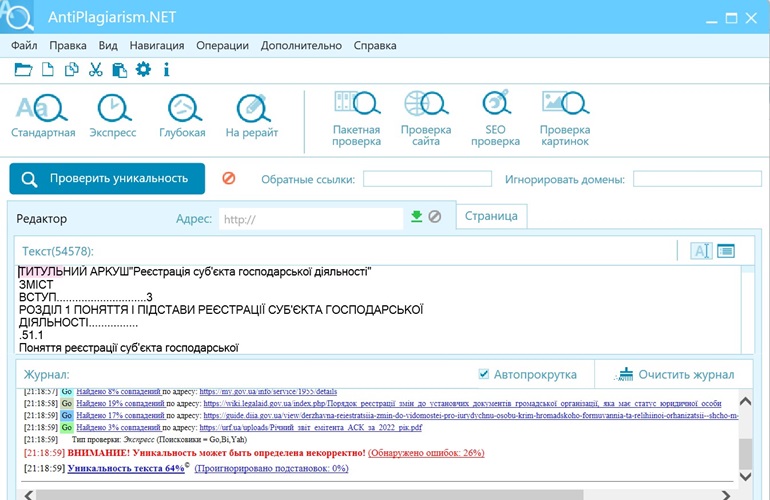Click the info 'i' toolbar icon
770x500 pixels.
[x=166, y=69]
